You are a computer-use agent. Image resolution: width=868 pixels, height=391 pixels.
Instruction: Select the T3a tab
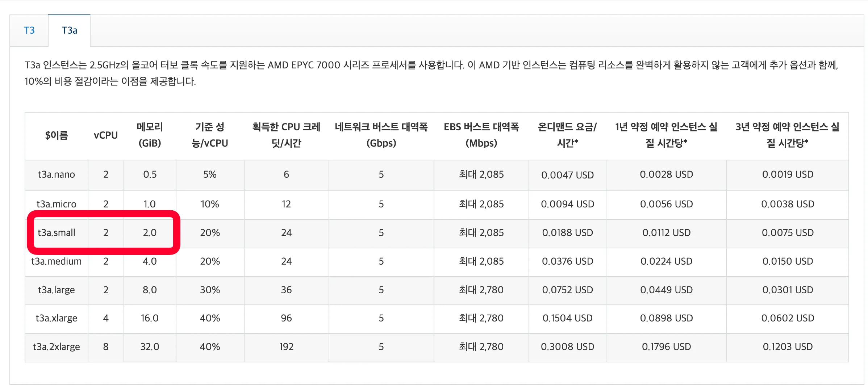(69, 30)
